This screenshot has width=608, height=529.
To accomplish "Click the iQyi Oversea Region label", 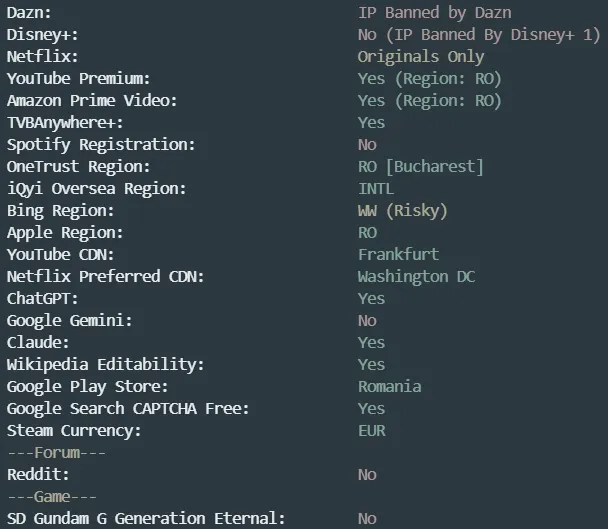I will 97,189.
